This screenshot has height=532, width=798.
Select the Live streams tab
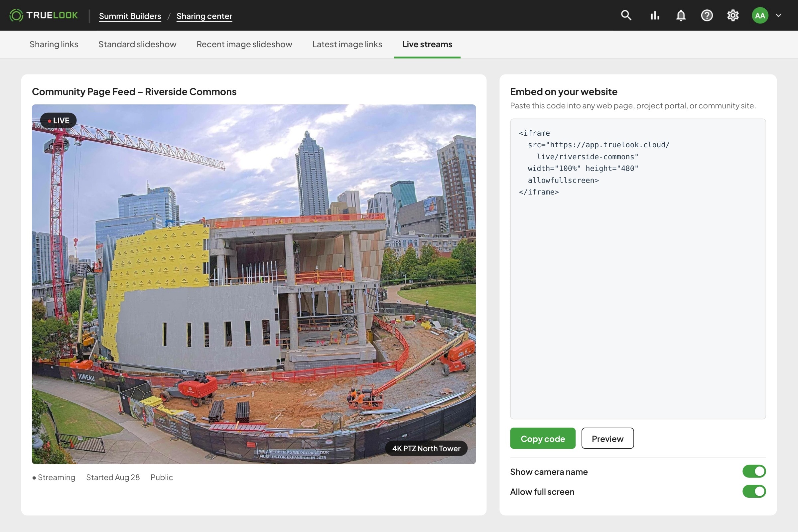coord(427,44)
